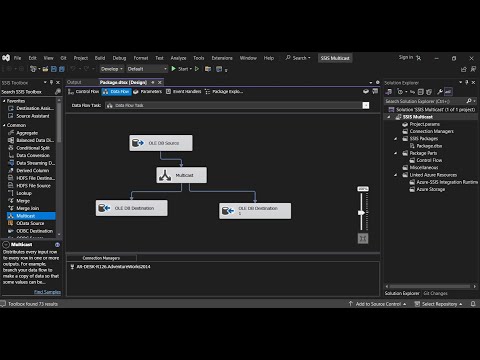The height and width of the screenshot is (360, 480).
Task: Click the Sign in link
Action: click(406, 57)
